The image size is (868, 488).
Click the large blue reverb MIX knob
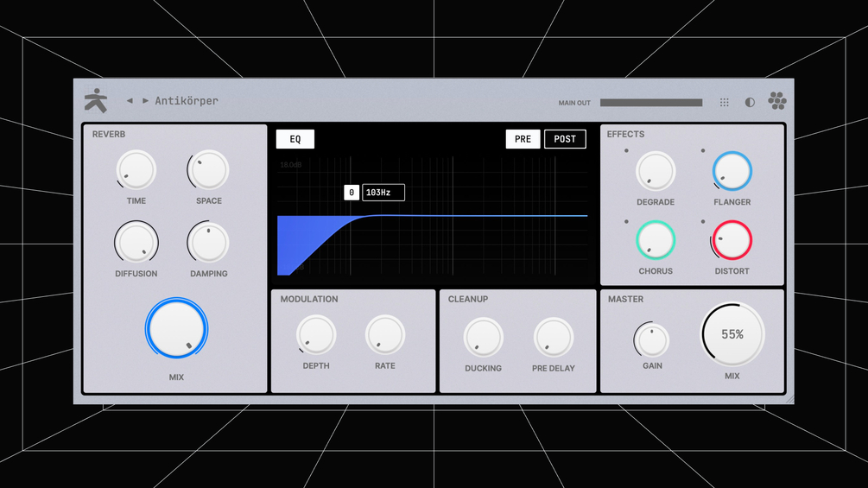(x=176, y=329)
